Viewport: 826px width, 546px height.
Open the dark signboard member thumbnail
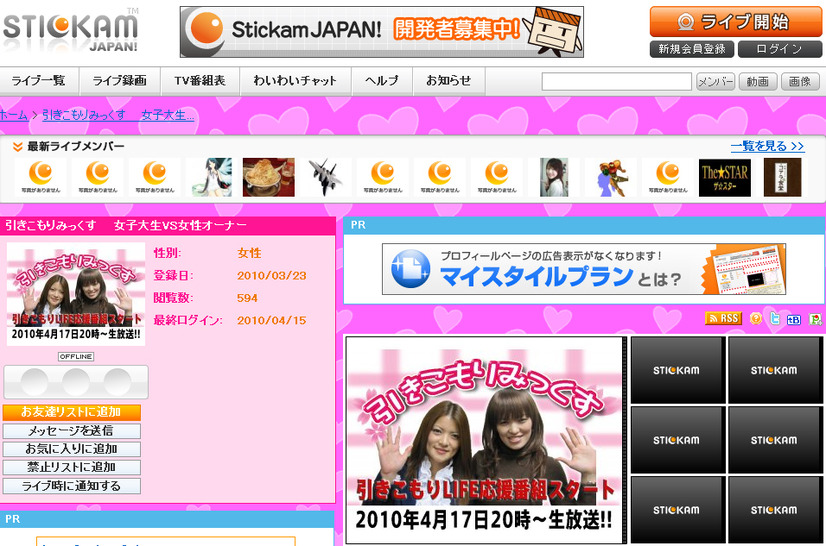[x=782, y=177]
